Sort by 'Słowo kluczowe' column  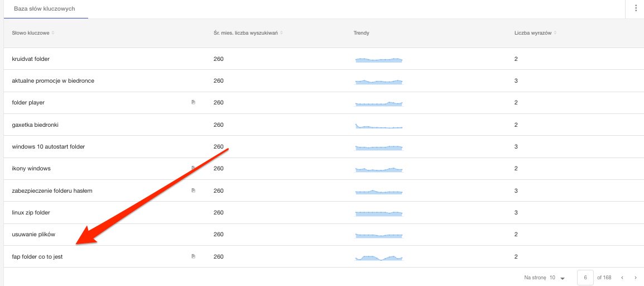33,33
